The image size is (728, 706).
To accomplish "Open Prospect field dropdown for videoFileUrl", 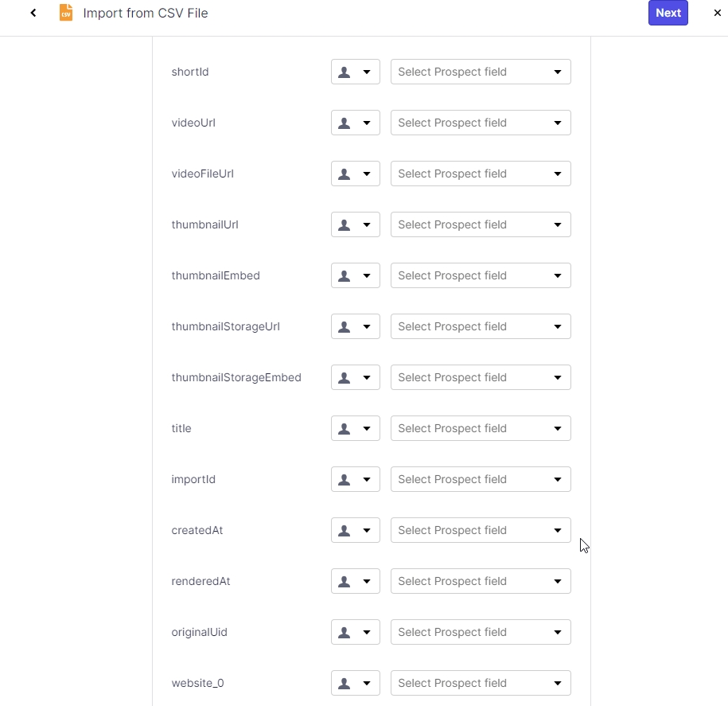I will tap(481, 174).
